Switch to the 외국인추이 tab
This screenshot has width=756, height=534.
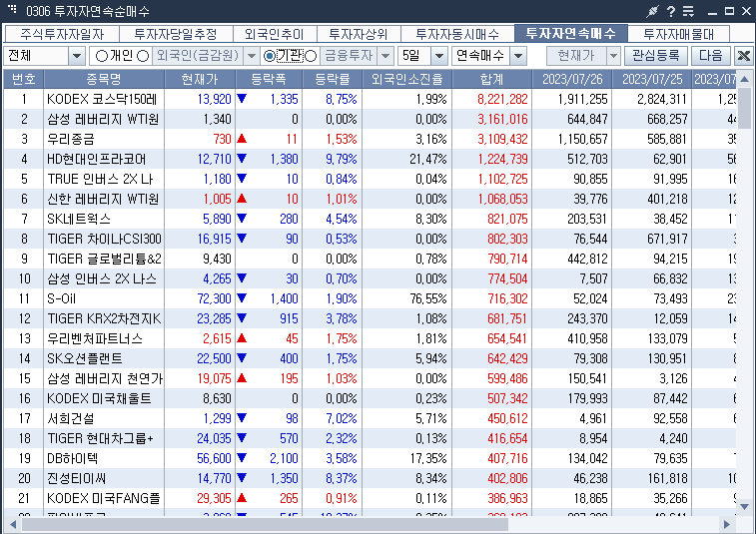click(x=275, y=34)
